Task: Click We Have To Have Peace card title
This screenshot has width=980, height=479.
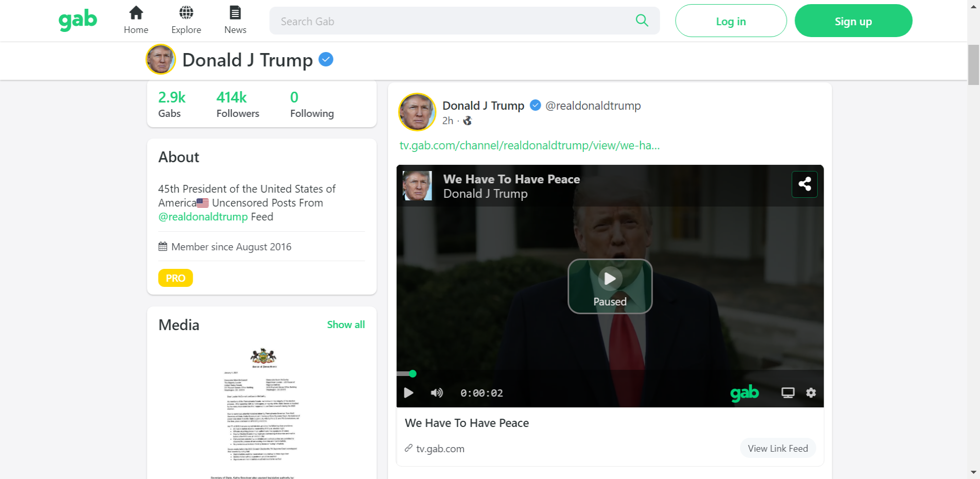Action: pyautogui.click(x=467, y=423)
